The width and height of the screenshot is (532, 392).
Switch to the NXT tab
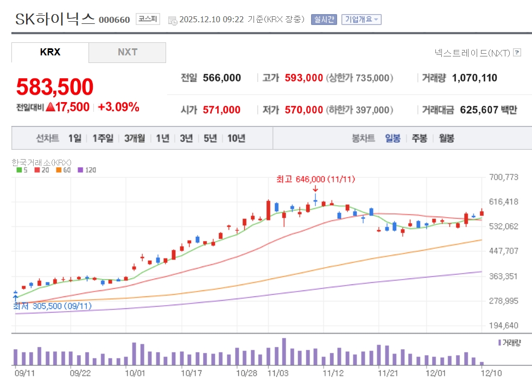click(x=127, y=53)
